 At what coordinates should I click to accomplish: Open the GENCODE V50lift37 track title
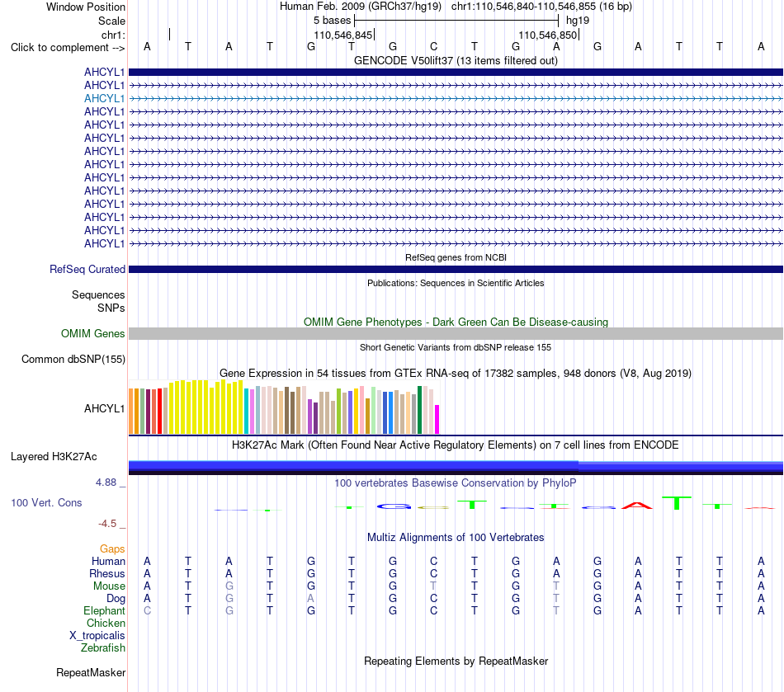[x=456, y=60]
